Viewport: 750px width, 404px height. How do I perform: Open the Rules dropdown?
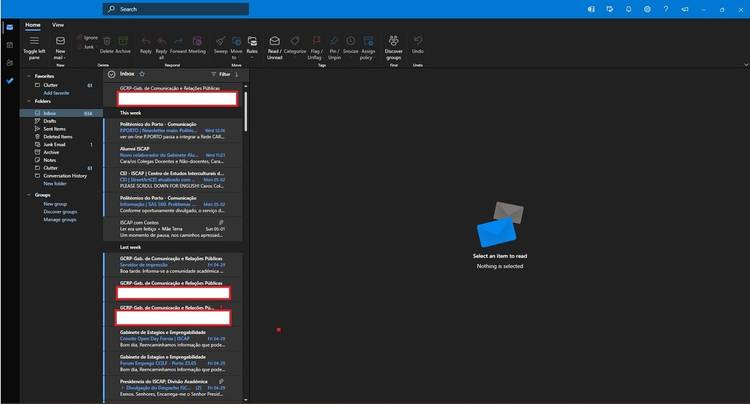[x=252, y=47]
